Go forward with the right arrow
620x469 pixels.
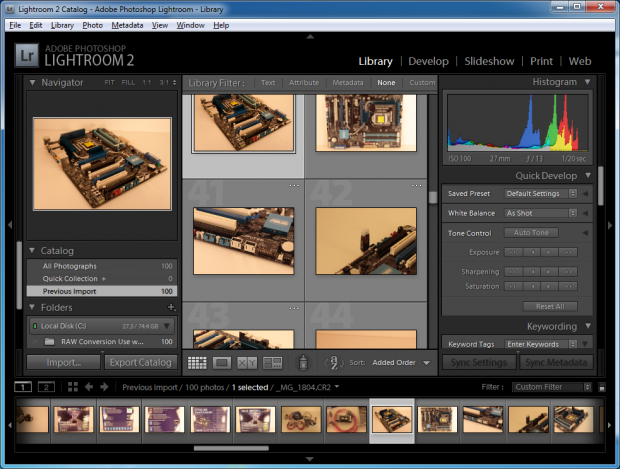[104, 387]
